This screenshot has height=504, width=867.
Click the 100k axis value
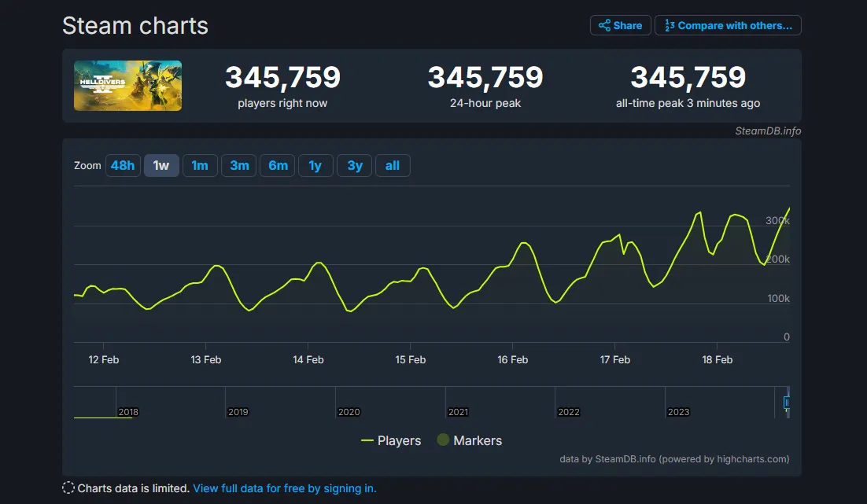click(x=779, y=299)
